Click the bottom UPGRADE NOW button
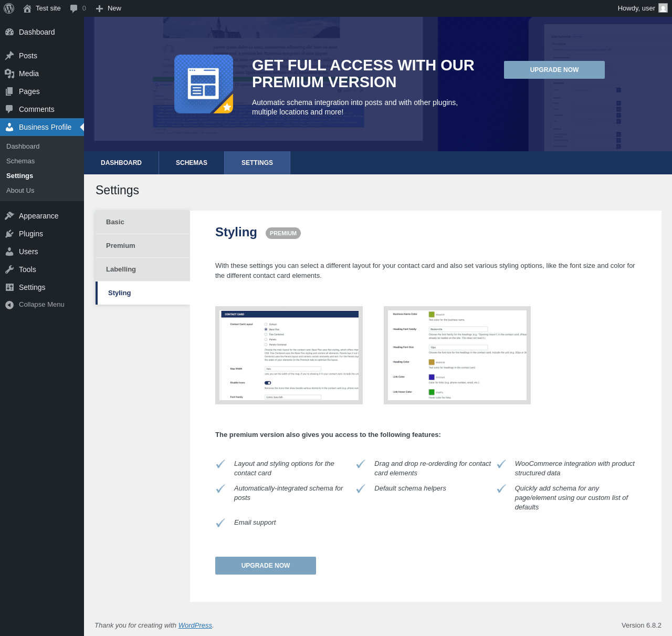Image resolution: width=672 pixels, height=636 pixels. (266, 566)
